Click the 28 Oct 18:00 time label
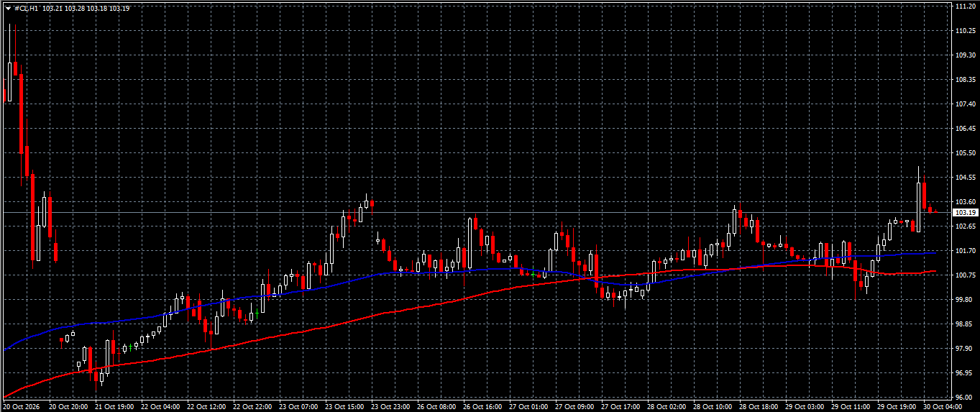Image resolution: width=980 pixels, height=412 pixels. click(x=759, y=406)
